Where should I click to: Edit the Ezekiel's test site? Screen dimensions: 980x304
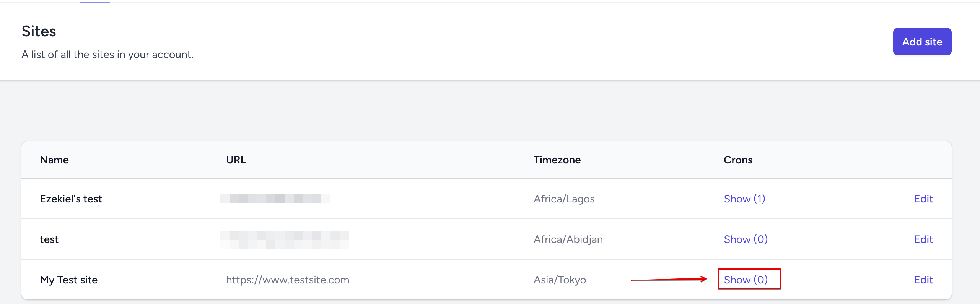point(923,199)
